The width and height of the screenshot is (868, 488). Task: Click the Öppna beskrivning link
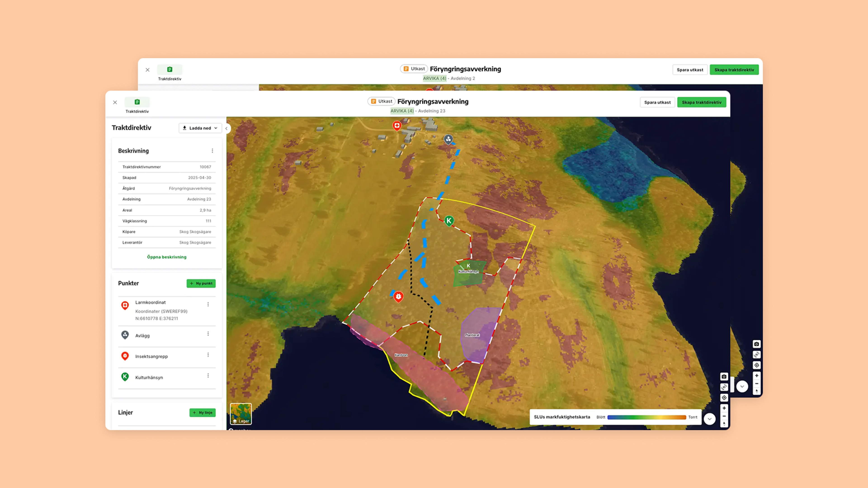click(x=166, y=257)
